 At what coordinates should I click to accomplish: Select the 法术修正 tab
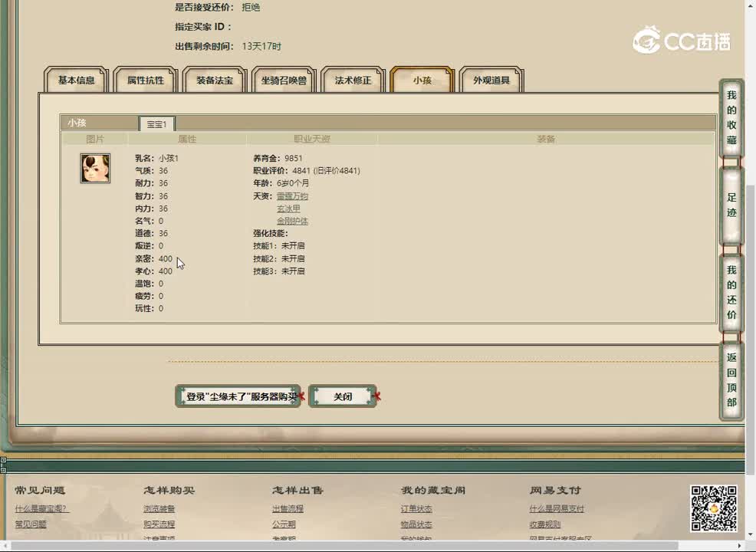[353, 80]
